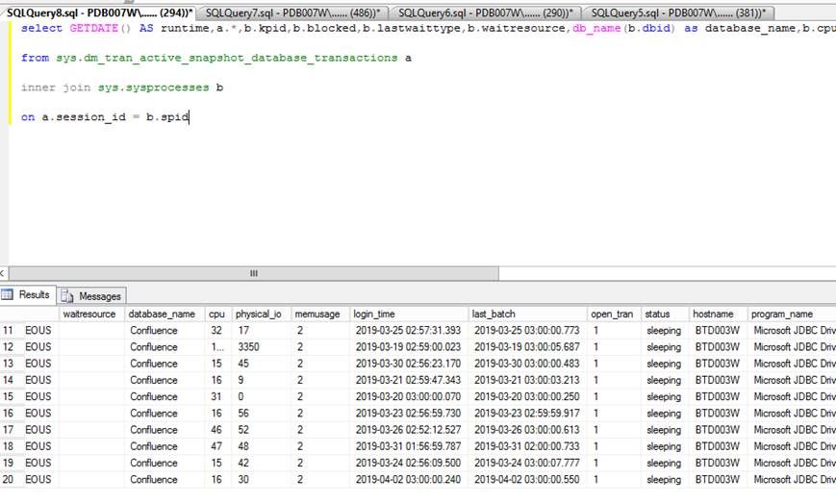Click login_time 2019-03-24 02:56:09.500
Screen dimensions: 836x504
coord(409,463)
